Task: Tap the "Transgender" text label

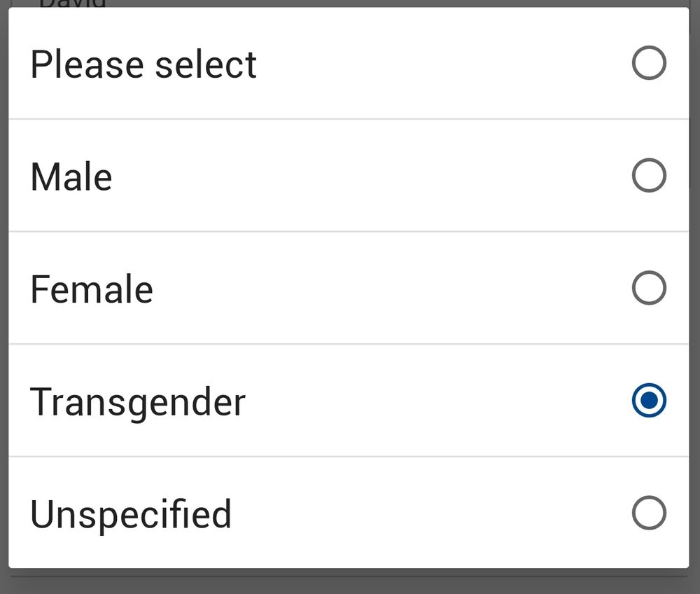Action: point(138,402)
